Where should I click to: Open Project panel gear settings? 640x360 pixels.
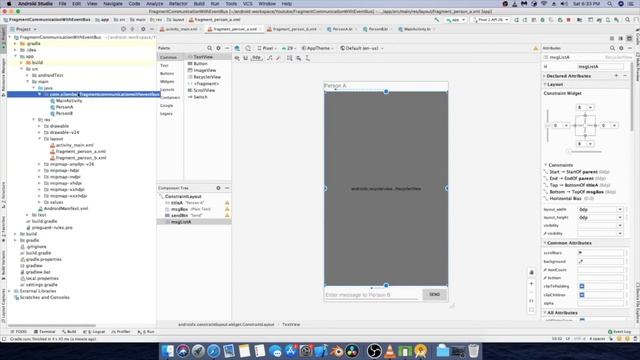tap(143, 29)
